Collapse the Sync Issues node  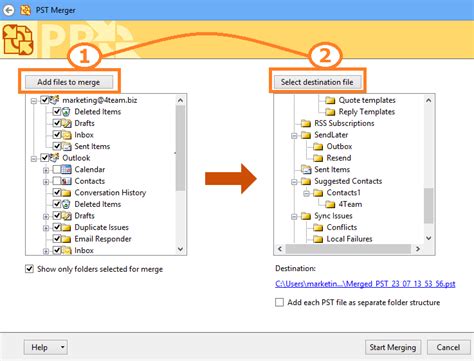pos(294,217)
